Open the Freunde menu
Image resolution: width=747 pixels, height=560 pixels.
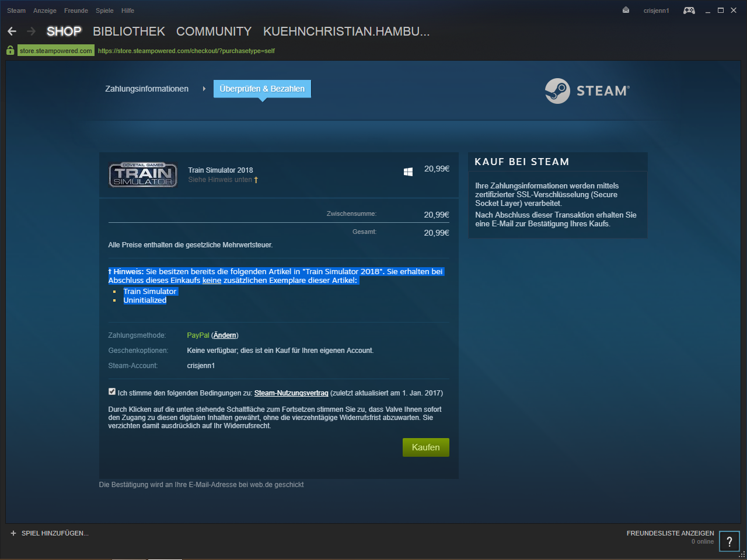click(x=76, y=10)
